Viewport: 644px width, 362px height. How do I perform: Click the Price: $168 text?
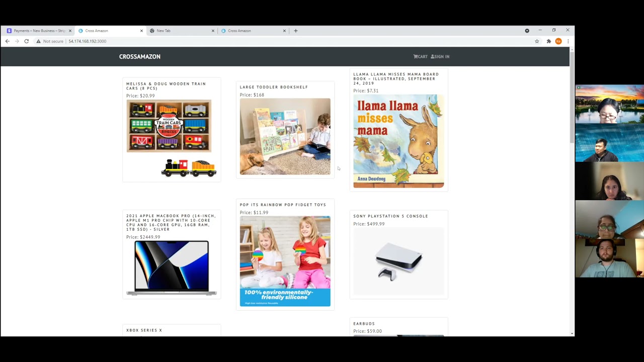coord(252,95)
